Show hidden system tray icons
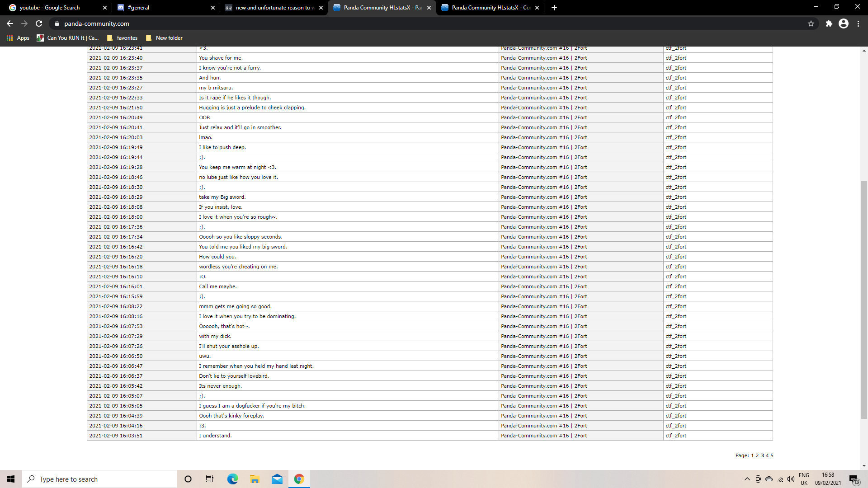This screenshot has height=488, width=868. tap(747, 479)
